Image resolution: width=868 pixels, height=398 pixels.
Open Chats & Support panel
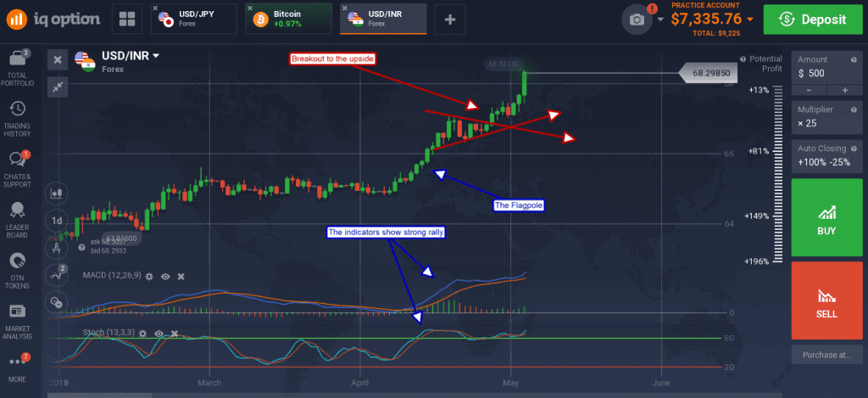click(x=19, y=170)
